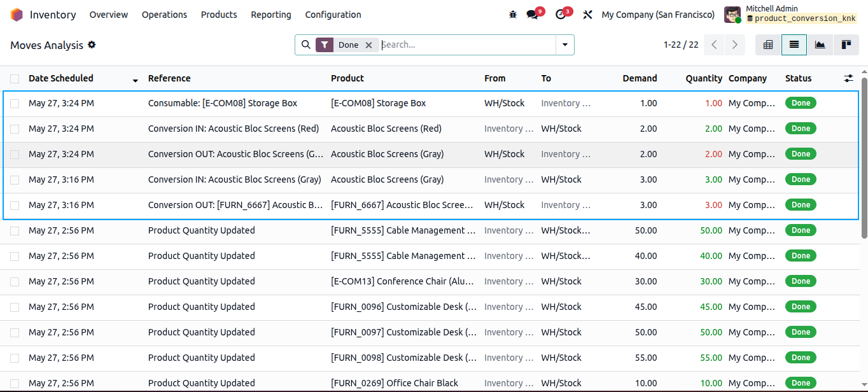Check the Conversion OUT Gray 2.00 row checkbox
This screenshot has height=392, width=868.
click(x=15, y=154)
